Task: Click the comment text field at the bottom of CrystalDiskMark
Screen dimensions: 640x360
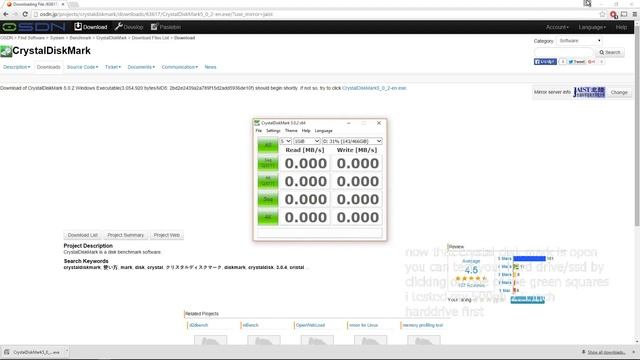Action: tap(320, 233)
